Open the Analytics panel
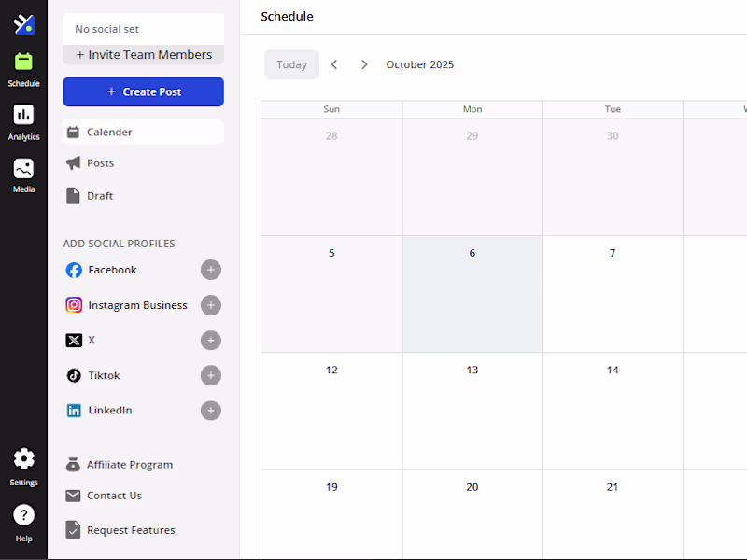The width and height of the screenshot is (747, 560). (23, 119)
